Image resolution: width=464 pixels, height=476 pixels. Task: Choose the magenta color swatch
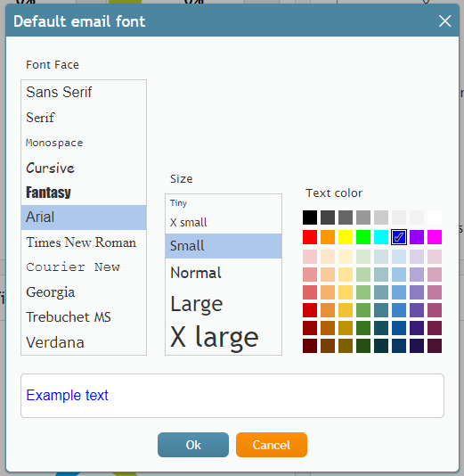tap(435, 237)
